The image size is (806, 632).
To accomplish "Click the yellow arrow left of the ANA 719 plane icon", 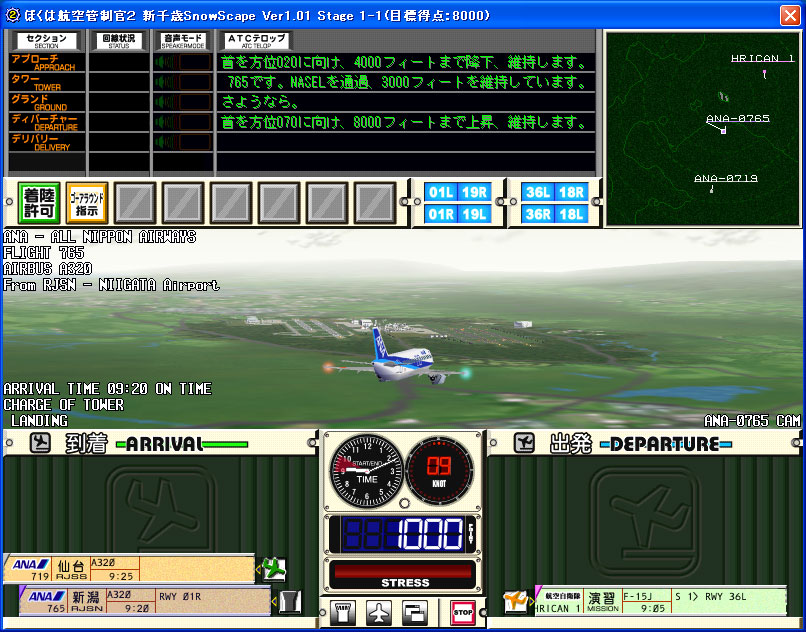I will click(x=258, y=569).
